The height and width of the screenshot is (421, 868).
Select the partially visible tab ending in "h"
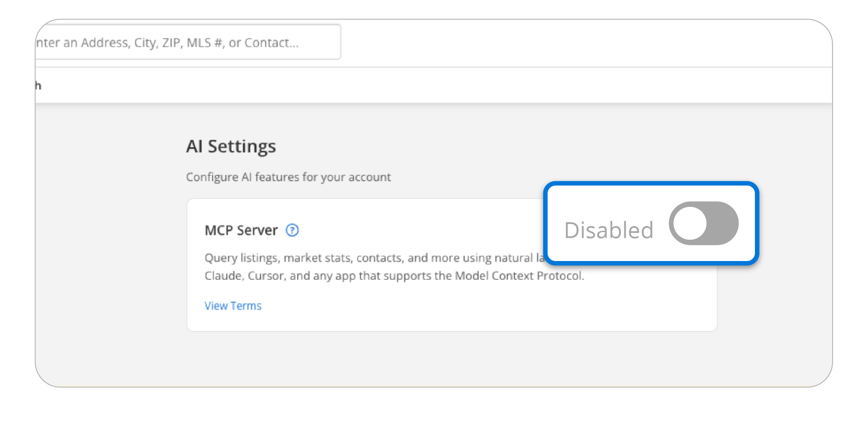pos(38,86)
